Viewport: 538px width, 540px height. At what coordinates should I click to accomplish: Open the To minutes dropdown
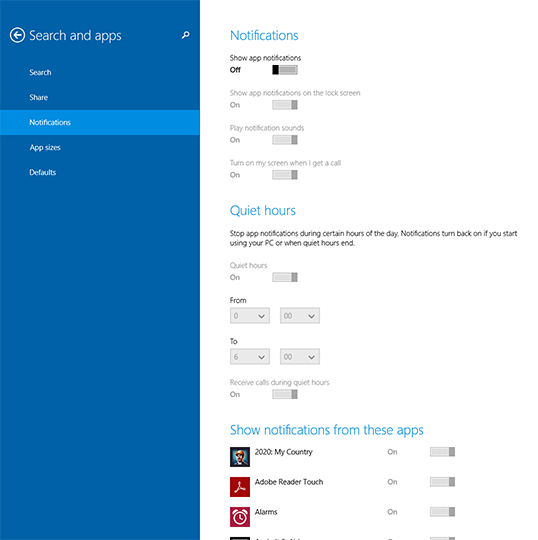[300, 356]
